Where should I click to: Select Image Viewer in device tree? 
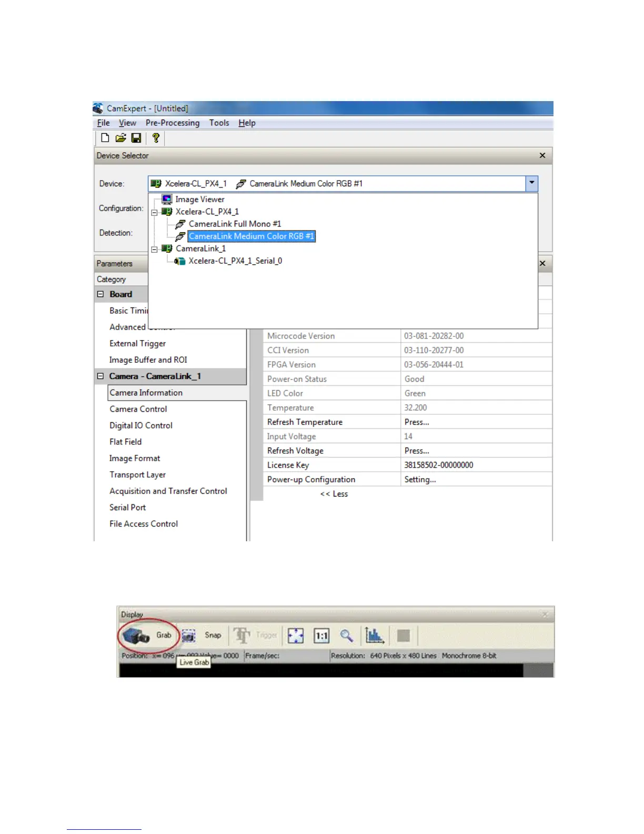tap(200, 199)
